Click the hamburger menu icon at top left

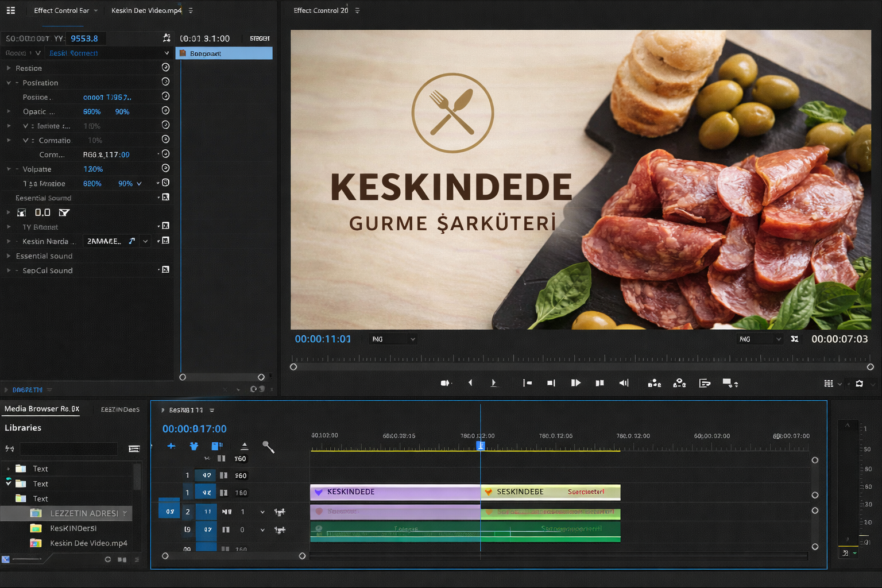point(11,10)
